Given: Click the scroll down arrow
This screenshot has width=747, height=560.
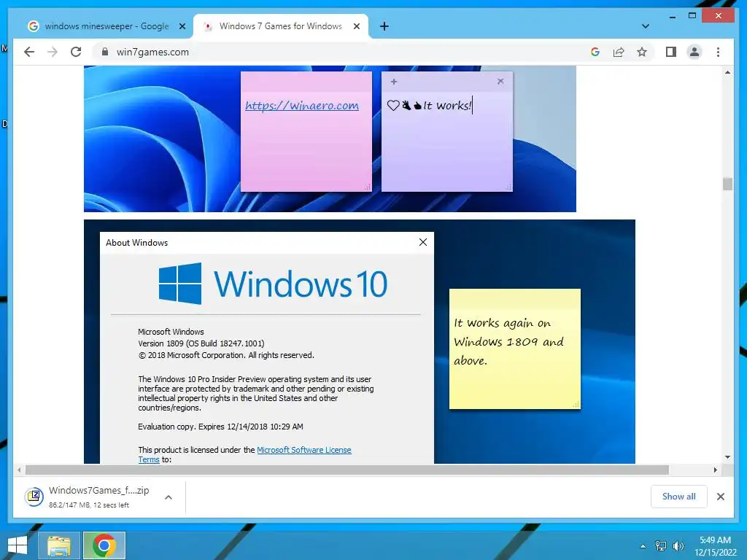Looking at the screenshot, I should 727,457.
